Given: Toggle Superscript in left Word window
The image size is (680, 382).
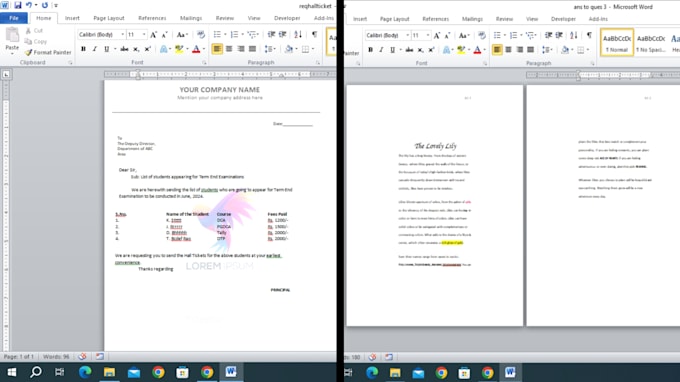Looking at the screenshot, I should [147, 49].
